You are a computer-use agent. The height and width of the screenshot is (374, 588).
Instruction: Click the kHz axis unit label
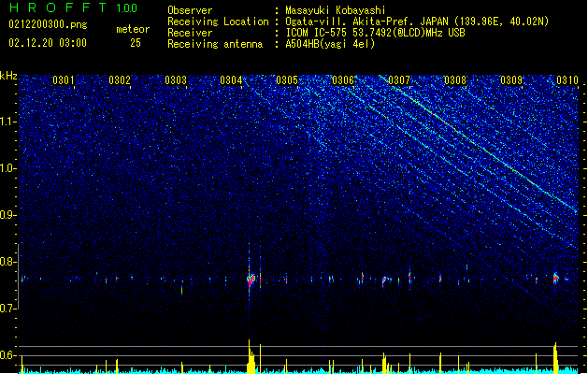point(8,76)
